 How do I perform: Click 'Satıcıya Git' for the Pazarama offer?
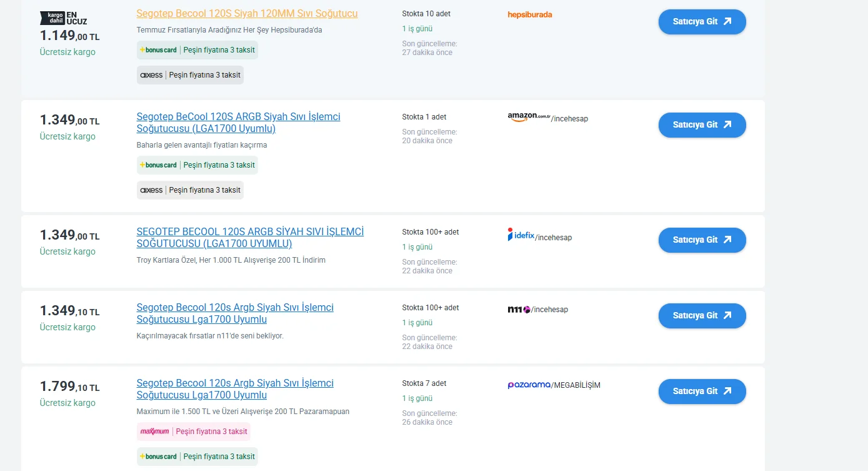(702, 392)
